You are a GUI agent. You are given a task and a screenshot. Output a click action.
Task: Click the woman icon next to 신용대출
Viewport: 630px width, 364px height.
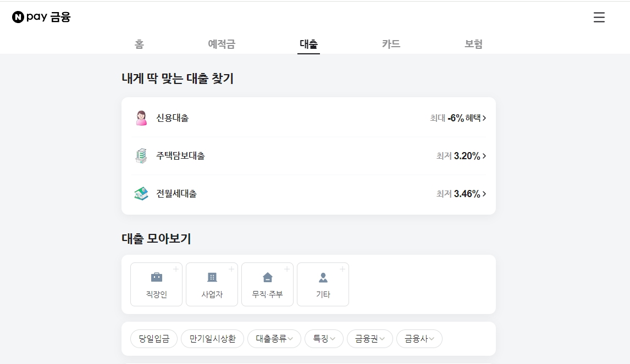(141, 117)
